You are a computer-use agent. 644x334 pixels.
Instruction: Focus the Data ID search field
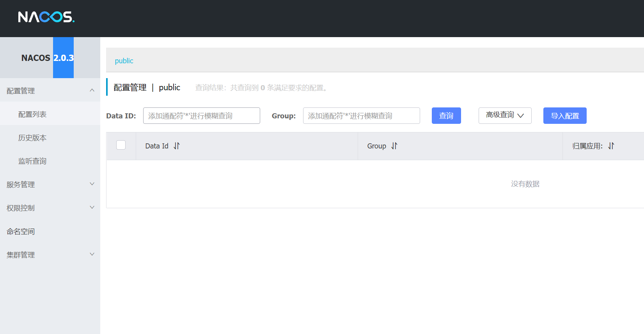click(x=201, y=116)
